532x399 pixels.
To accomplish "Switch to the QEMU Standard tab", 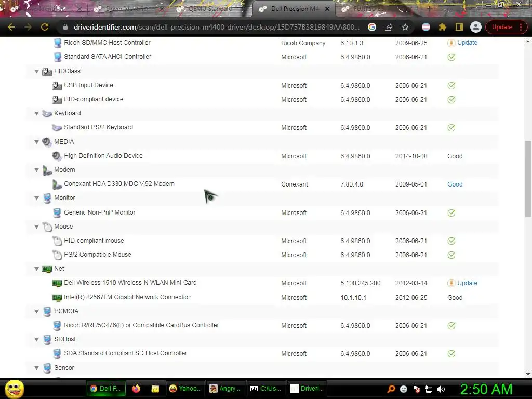I will click(210, 9).
